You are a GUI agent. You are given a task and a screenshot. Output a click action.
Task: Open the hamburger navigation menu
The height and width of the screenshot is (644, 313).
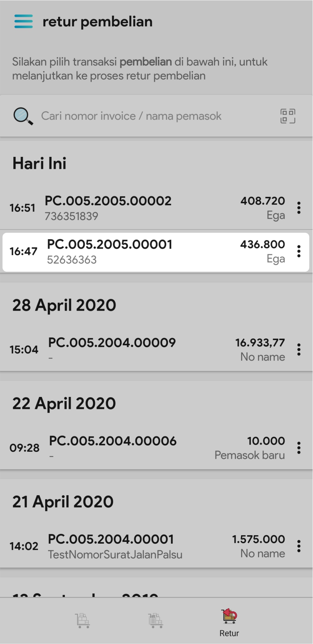(x=23, y=21)
